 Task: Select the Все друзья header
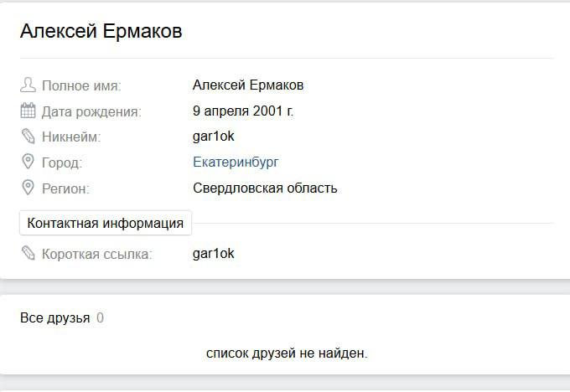point(54,318)
